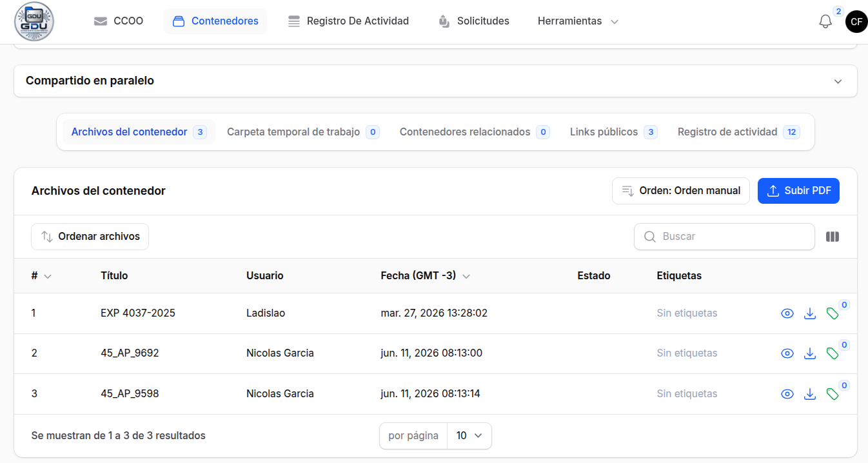
Task: Sort by Fecha (GMT -3) column
Action: tap(426, 276)
